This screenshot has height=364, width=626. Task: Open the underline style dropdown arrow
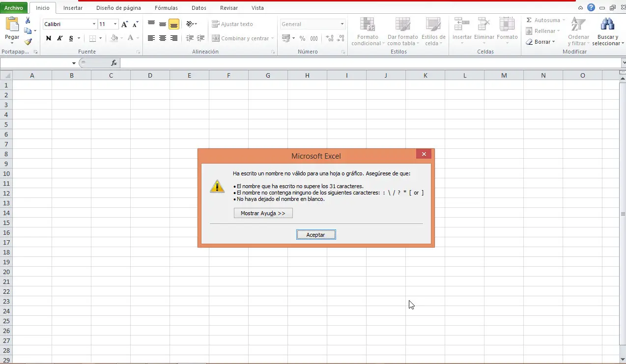click(x=79, y=38)
